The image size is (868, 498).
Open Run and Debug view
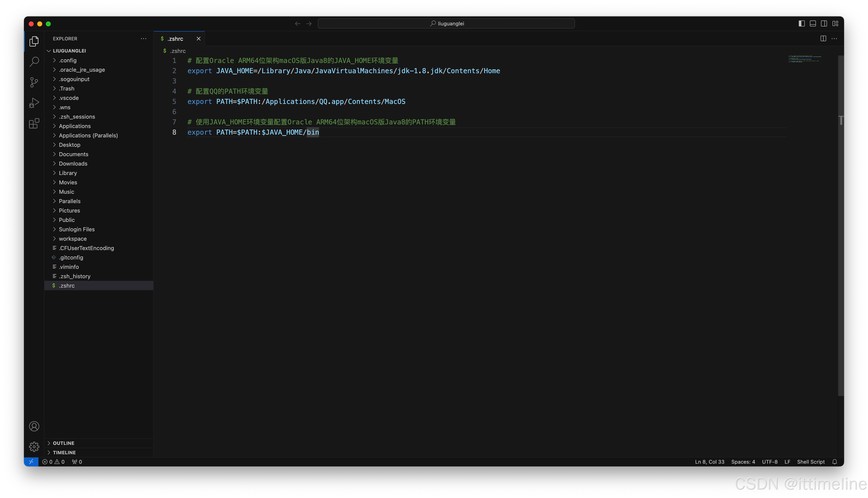34,103
